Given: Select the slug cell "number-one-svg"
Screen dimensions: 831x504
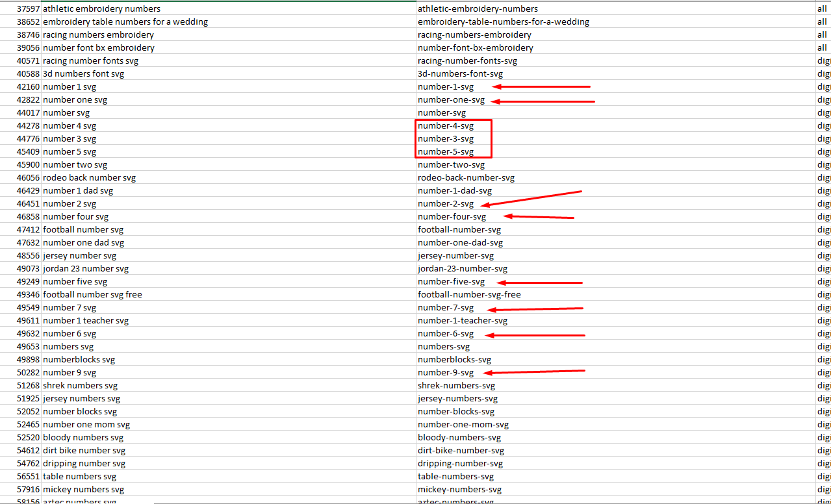Looking at the screenshot, I should [451, 100].
